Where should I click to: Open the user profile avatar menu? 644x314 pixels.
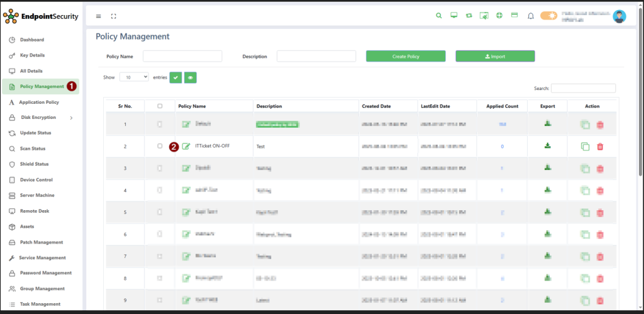619,16
